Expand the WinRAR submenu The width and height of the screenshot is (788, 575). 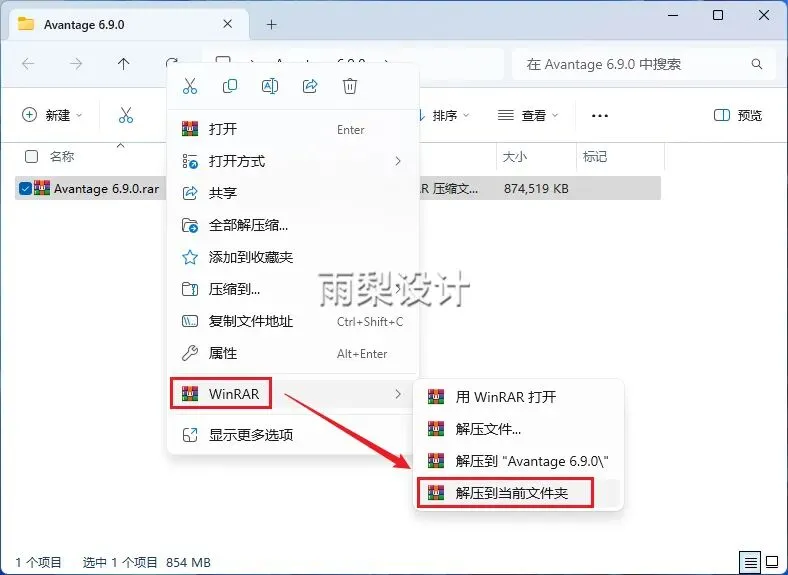292,394
